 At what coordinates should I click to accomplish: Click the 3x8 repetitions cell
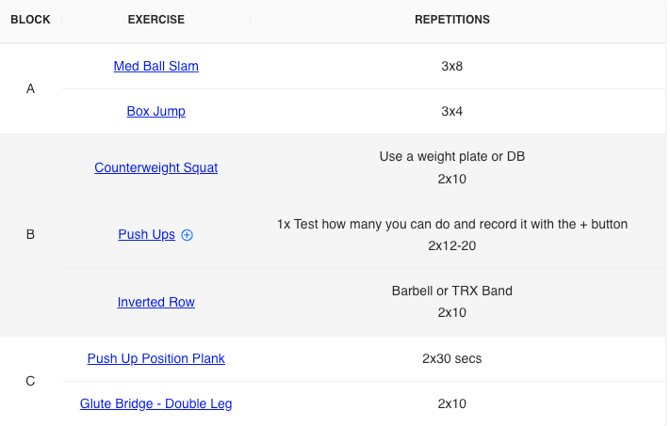(452, 66)
